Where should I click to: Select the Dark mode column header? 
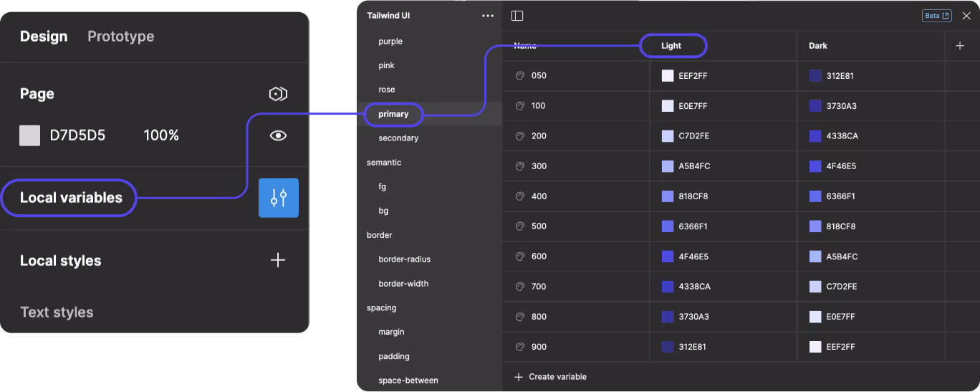pyautogui.click(x=818, y=46)
